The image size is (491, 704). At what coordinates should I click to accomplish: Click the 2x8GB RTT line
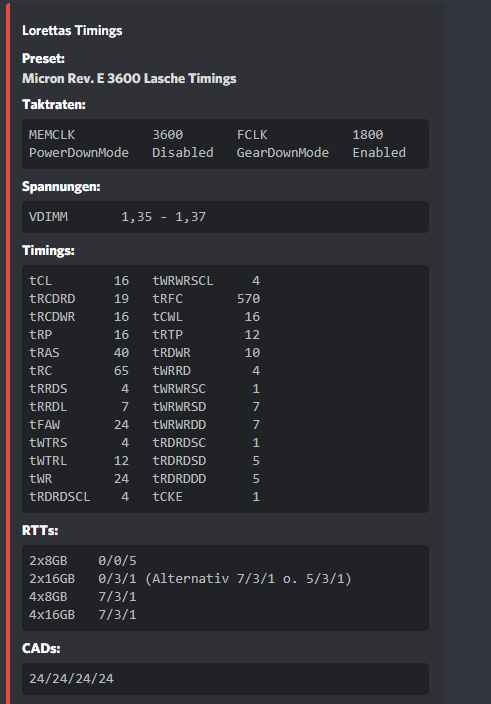[x=83, y=561]
